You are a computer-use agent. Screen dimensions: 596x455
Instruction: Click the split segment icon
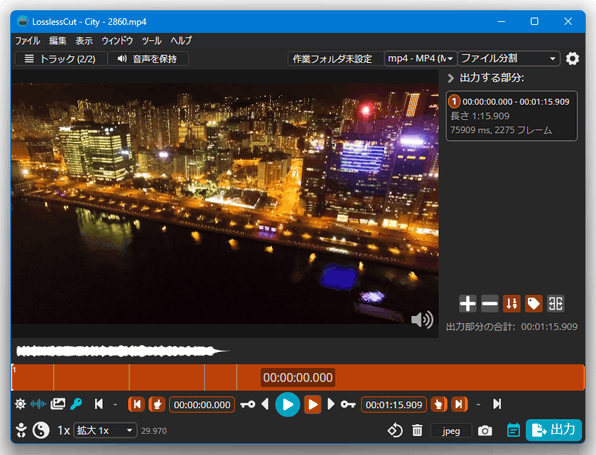coord(556,304)
